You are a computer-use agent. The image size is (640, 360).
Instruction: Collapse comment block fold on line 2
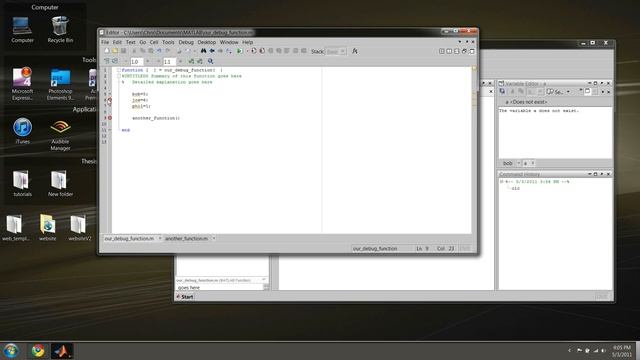(x=119, y=76)
